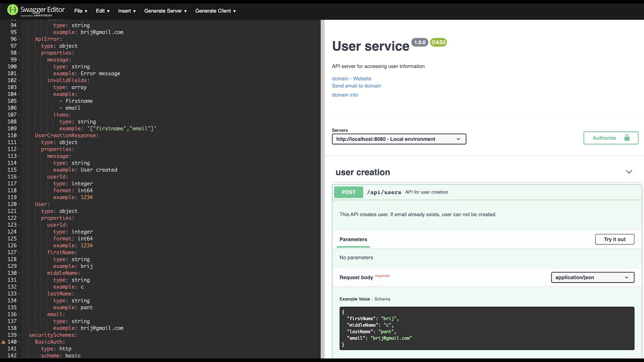Image resolution: width=644 pixels, height=362 pixels.
Task: Click the 'type: array' line
Action: coord(70,87)
